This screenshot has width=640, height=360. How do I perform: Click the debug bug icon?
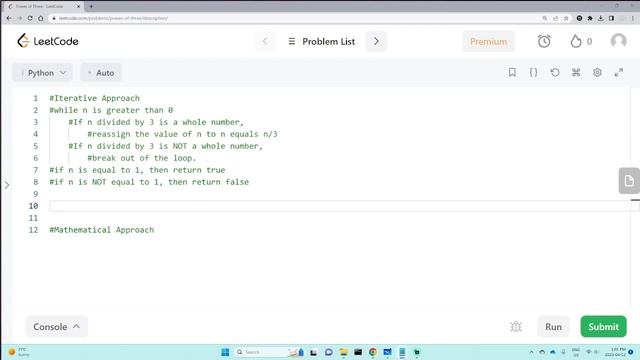point(516,327)
